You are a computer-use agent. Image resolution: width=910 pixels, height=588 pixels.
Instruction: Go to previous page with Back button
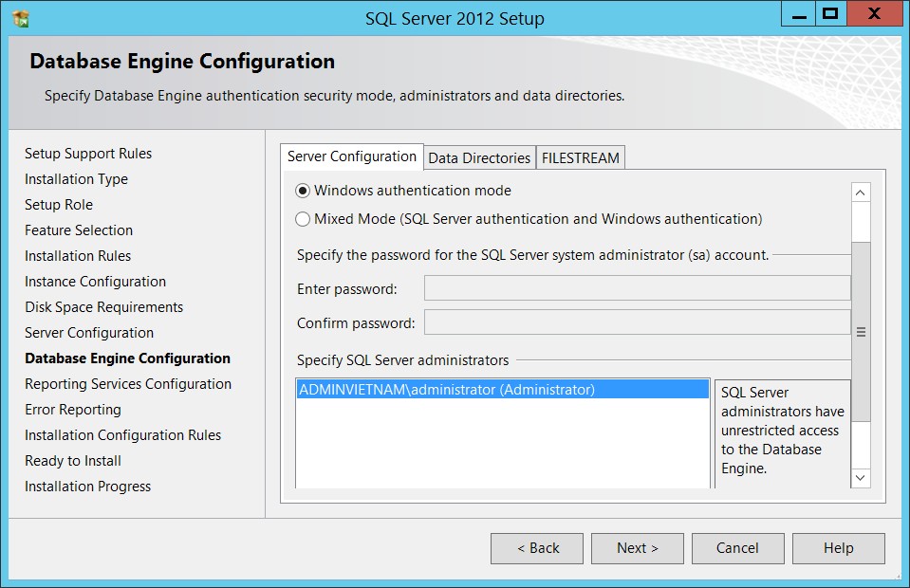[537, 548]
